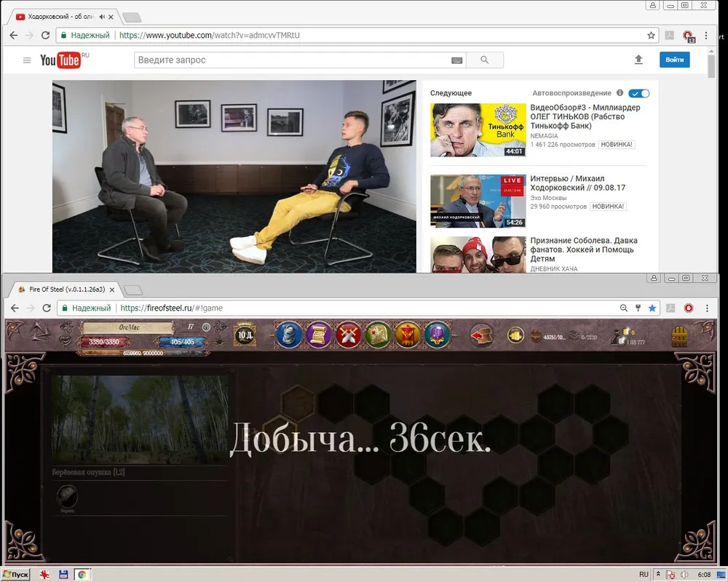Screen dimensions: 728x582
Task: Click the YouTube upload arrow icon
Action: pos(638,60)
